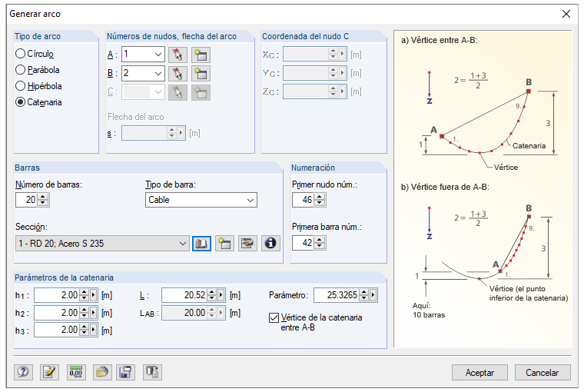
Task: Click 'b) Vértice fuera de A-B:' diagram title
Action: click(445, 187)
